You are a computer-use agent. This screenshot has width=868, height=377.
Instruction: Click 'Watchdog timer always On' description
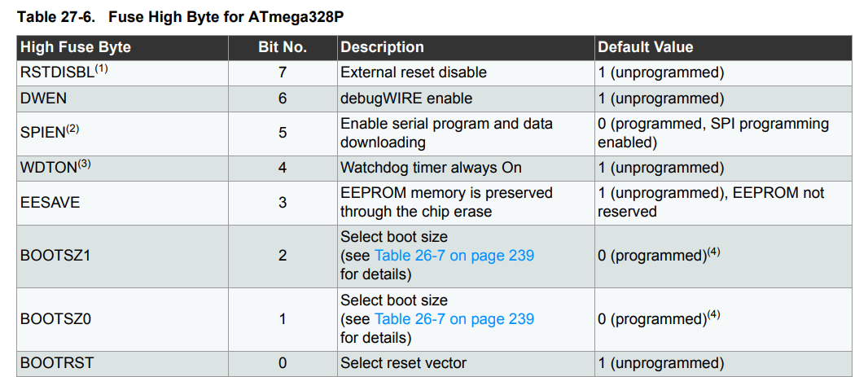click(x=431, y=168)
